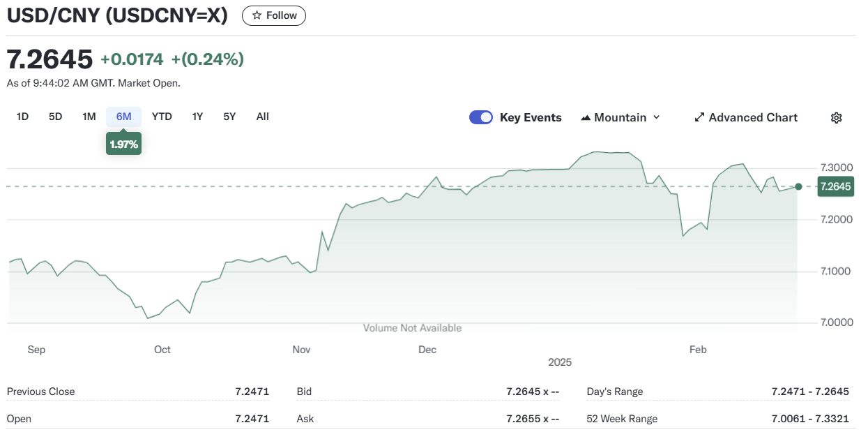Select the 6M time range tab
Viewport: 868px width, 439px height.
tap(123, 117)
